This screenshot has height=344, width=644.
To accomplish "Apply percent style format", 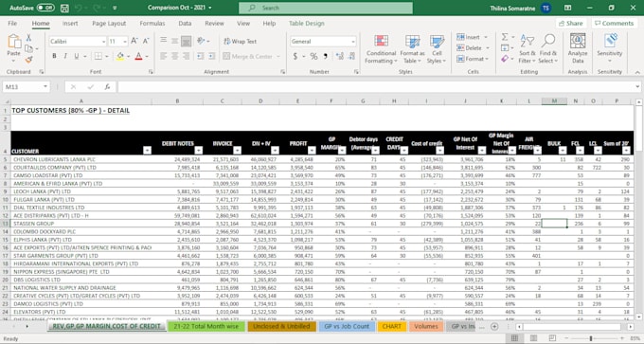I will coord(313,56).
